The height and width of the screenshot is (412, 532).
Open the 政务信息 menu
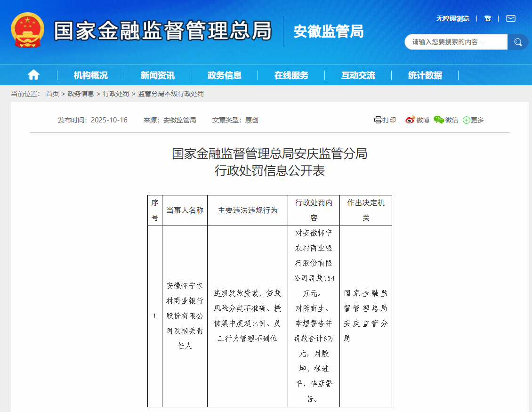click(x=224, y=75)
